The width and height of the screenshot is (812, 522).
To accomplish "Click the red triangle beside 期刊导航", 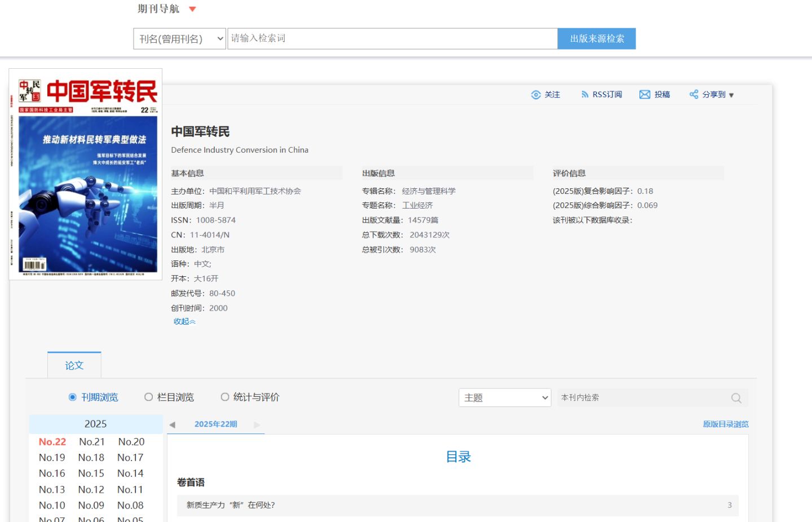I will coord(192,9).
